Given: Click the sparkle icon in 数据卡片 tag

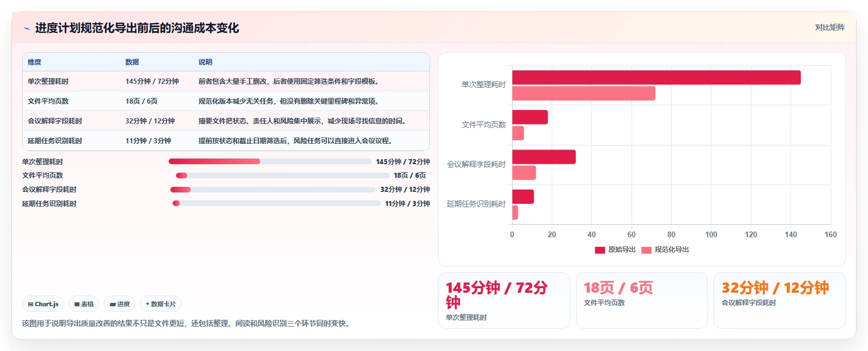Looking at the screenshot, I should 147,304.
